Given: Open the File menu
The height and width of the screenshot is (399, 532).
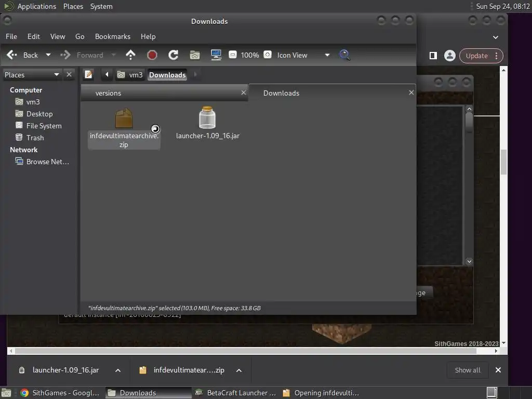Looking at the screenshot, I should click(11, 36).
